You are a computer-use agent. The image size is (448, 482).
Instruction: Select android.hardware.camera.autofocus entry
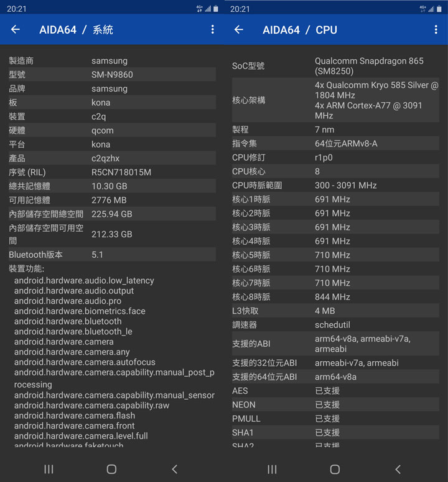tap(85, 362)
